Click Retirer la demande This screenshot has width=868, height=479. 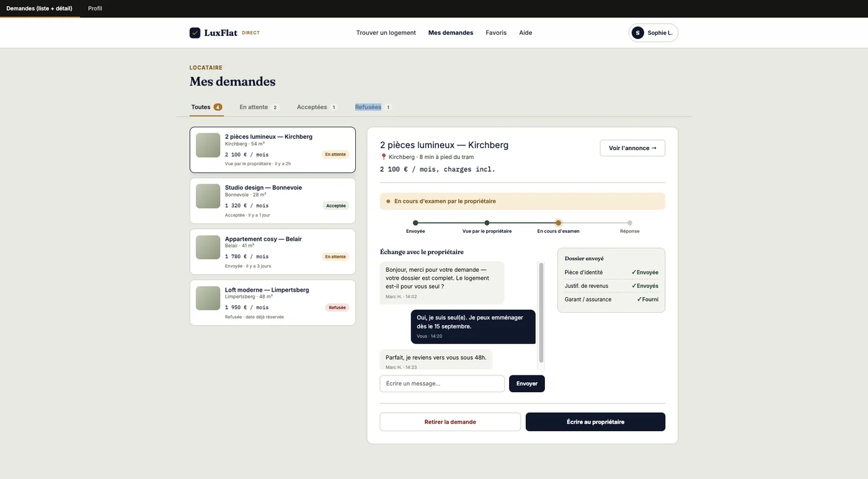pyautogui.click(x=450, y=422)
